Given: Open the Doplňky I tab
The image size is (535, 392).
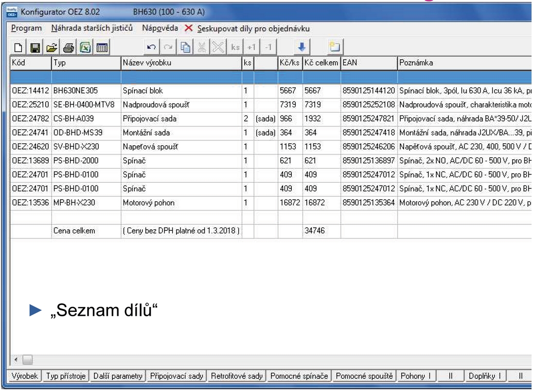Looking at the screenshot, I should pos(484,376).
